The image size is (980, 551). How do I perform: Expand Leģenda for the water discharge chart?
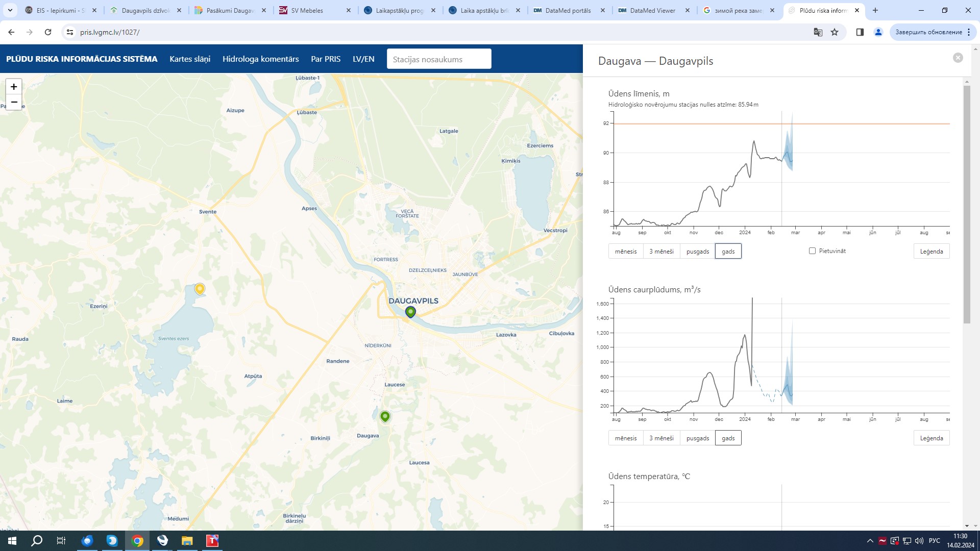(x=931, y=438)
